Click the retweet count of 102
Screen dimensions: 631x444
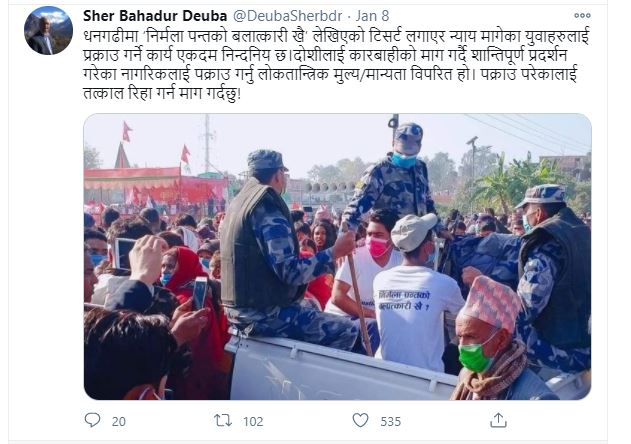[253, 421]
